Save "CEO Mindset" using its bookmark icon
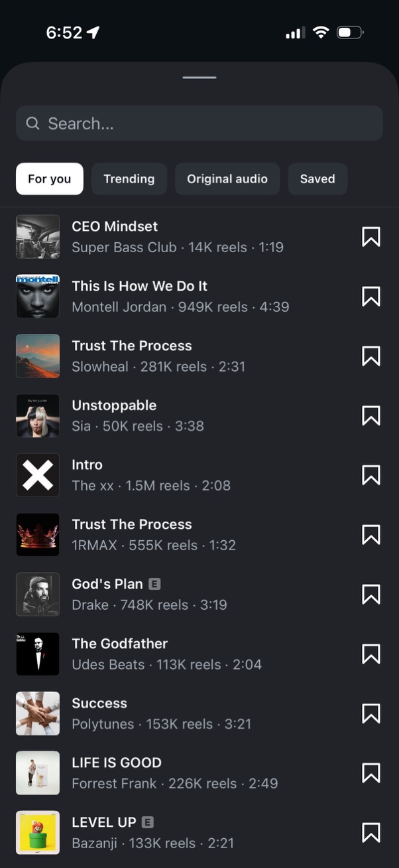Viewport: 399px width, 868px height. pos(370,236)
